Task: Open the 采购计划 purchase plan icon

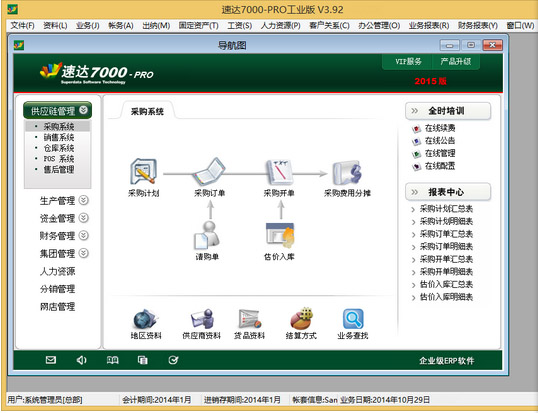Action: (x=144, y=172)
